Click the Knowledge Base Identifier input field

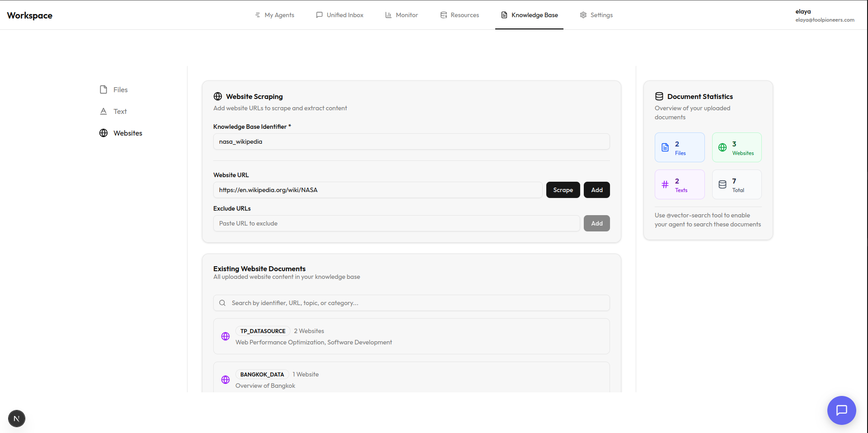(411, 141)
